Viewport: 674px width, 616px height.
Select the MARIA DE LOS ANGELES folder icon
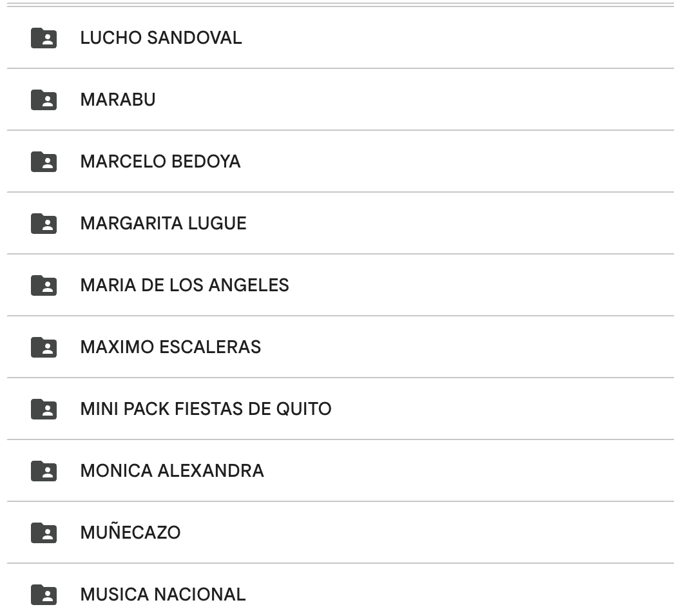pos(44,285)
